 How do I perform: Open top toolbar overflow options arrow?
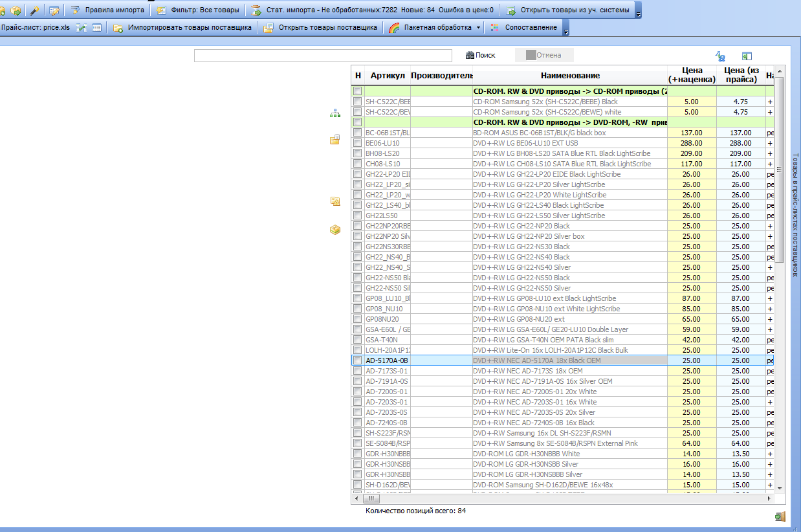[639, 12]
